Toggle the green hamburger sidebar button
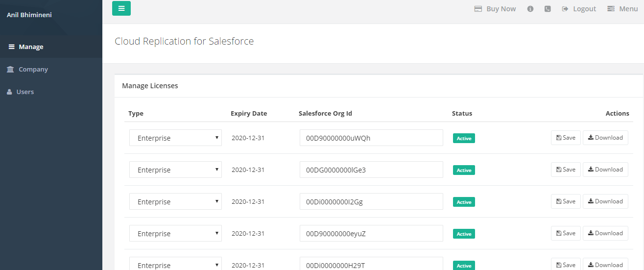 (121, 8)
